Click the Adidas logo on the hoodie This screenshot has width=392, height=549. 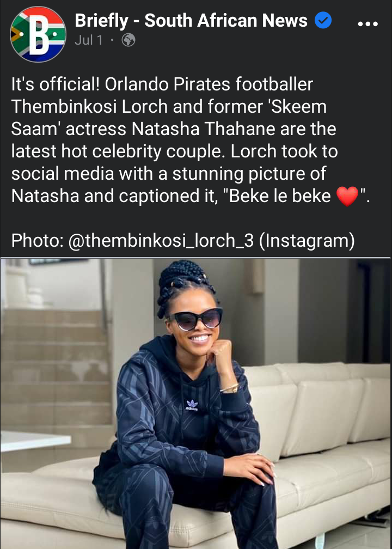point(192,405)
